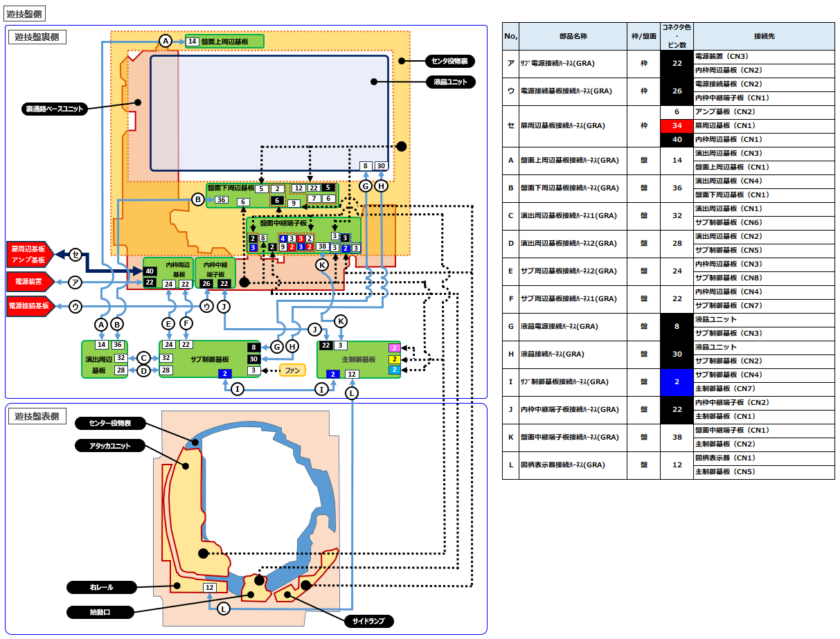Open the 遊技盤表側 section header

click(x=37, y=417)
